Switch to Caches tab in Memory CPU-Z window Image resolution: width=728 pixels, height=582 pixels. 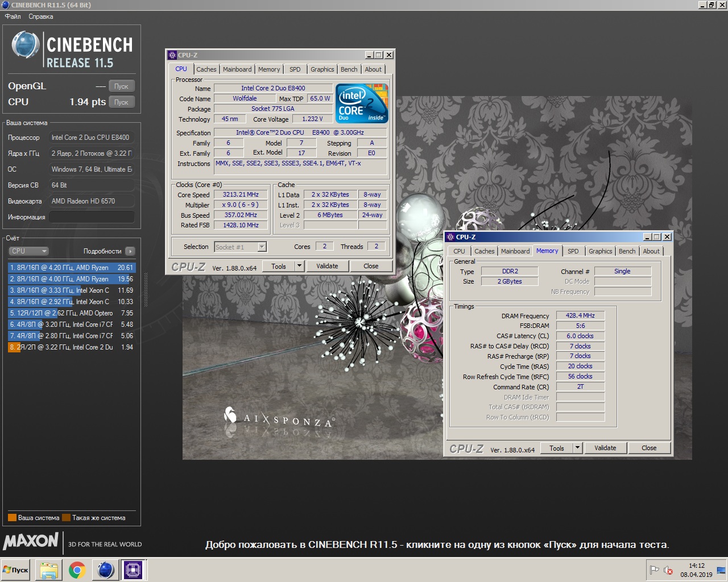tap(485, 251)
